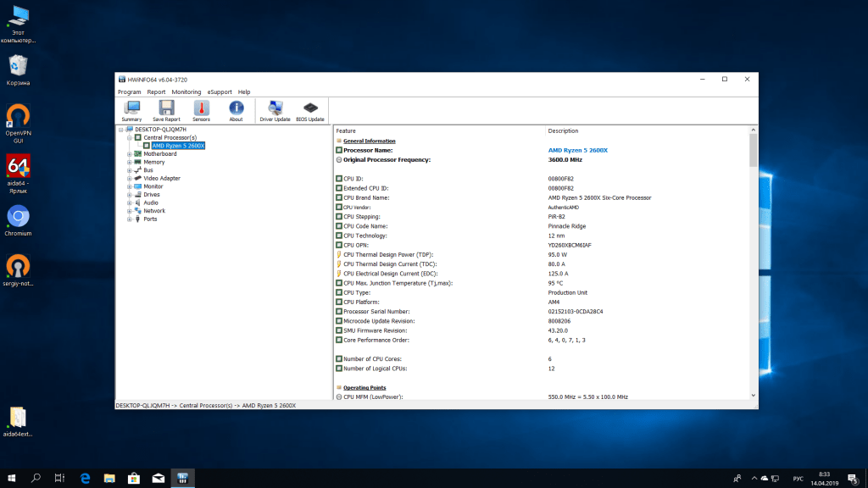This screenshot has width=868, height=488.
Task: Open the Windows Start menu
Action: (12, 478)
